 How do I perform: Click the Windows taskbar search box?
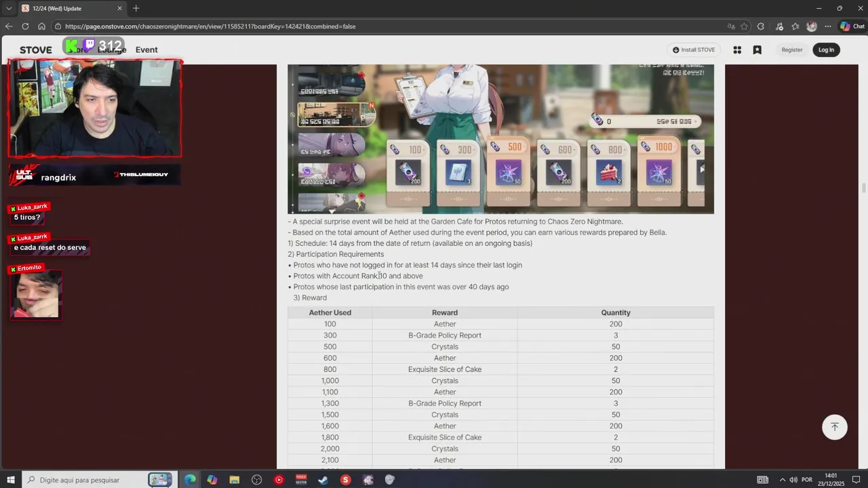coord(98,480)
